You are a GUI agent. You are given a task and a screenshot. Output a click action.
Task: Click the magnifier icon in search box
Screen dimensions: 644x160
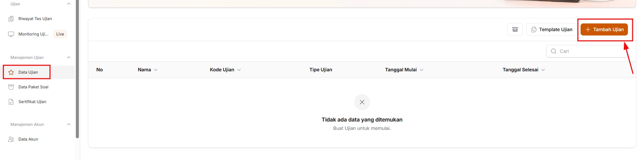click(x=554, y=51)
